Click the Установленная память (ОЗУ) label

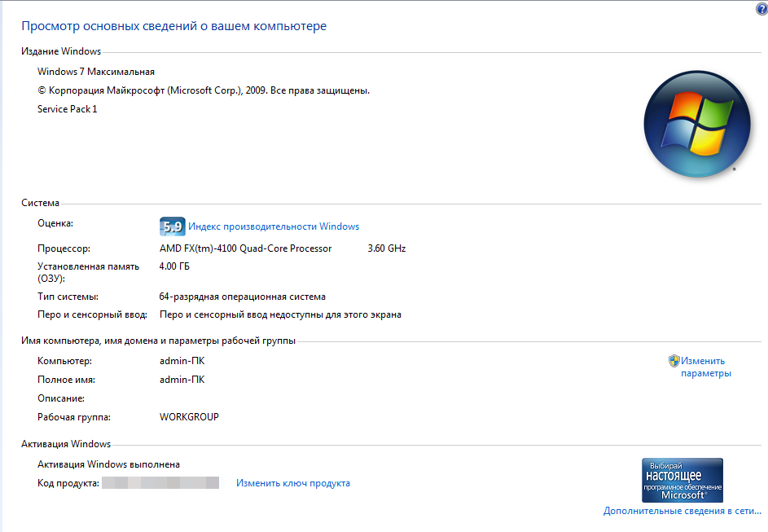click(x=88, y=272)
